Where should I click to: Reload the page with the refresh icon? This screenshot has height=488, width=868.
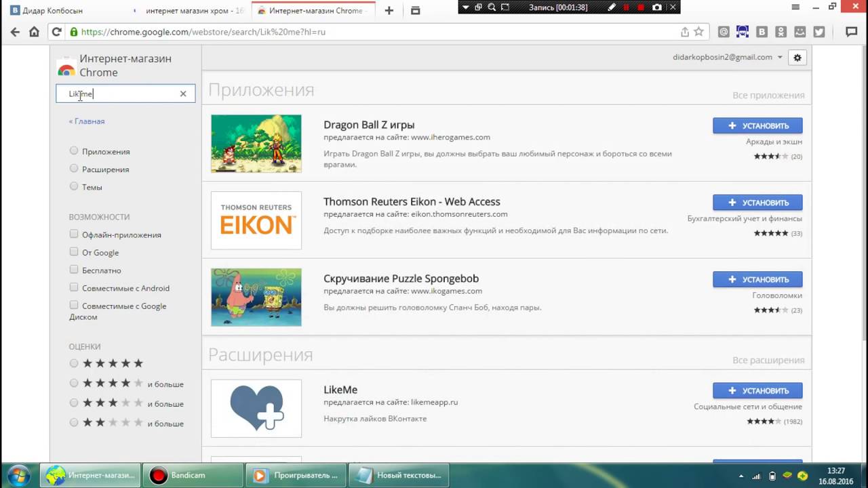[57, 32]
